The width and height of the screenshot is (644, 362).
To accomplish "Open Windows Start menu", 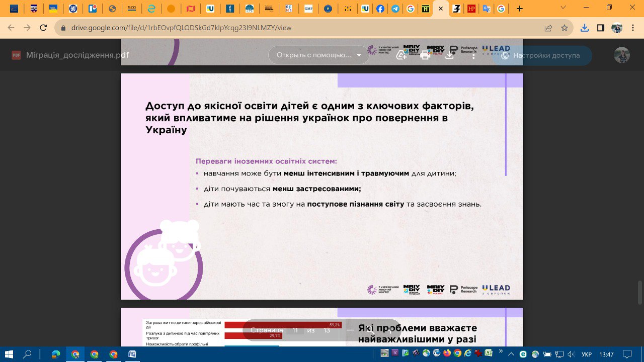I will pyautogui.click(x=9, y=354).
